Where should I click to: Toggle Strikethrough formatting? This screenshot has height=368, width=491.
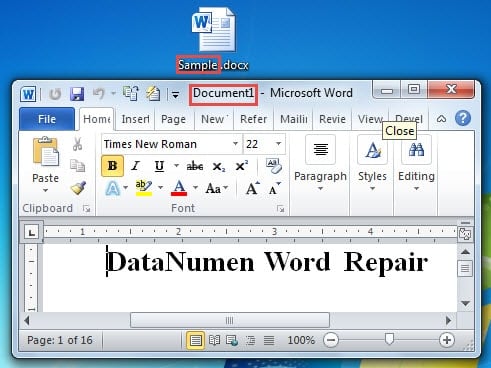click(195, 166)
